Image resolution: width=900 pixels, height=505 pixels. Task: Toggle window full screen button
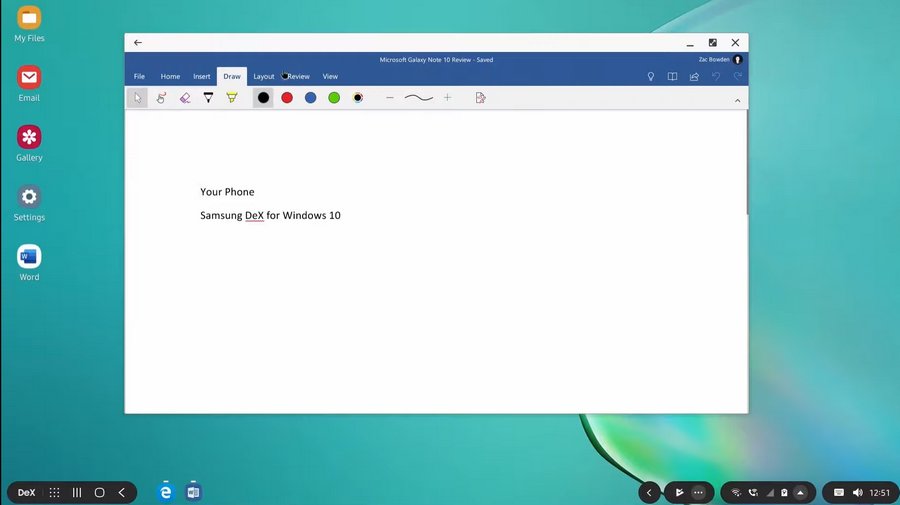pyautogui.click(x=712, y=42)
